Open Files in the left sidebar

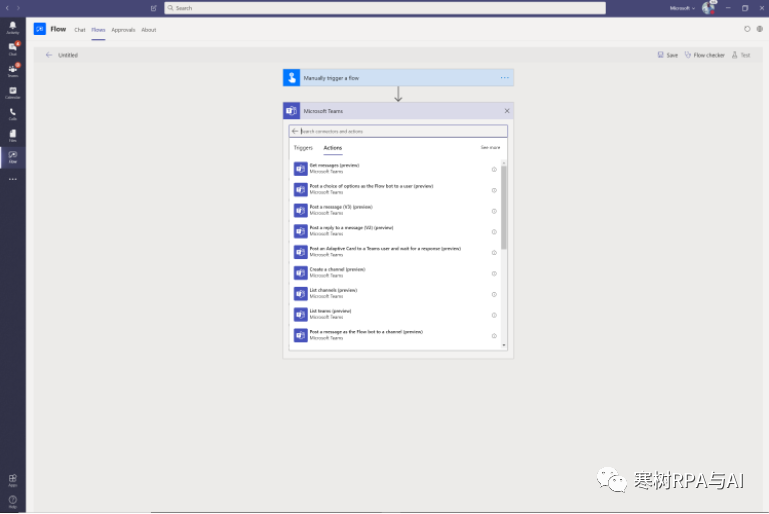point(13,135)
